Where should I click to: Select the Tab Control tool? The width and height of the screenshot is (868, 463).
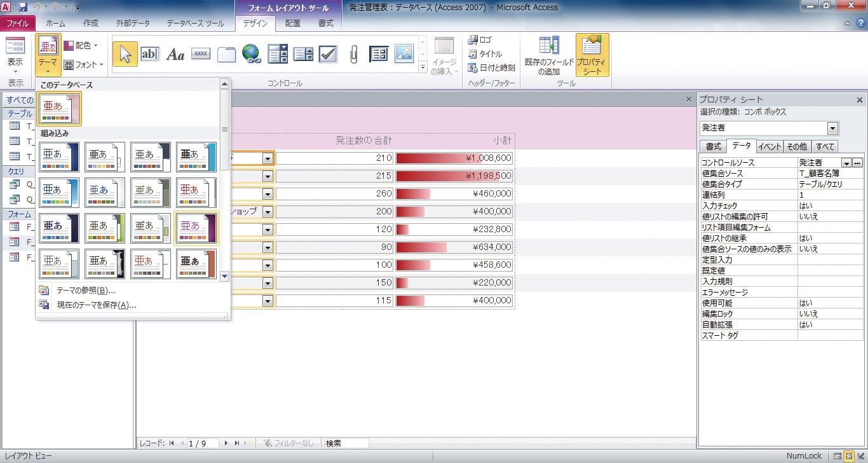click(x=226, y=54)
